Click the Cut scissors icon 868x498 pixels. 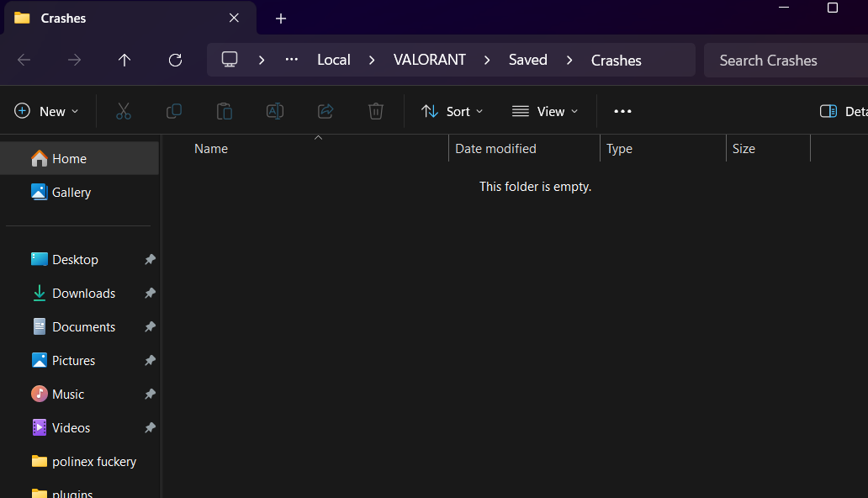[x=124, y=111]
